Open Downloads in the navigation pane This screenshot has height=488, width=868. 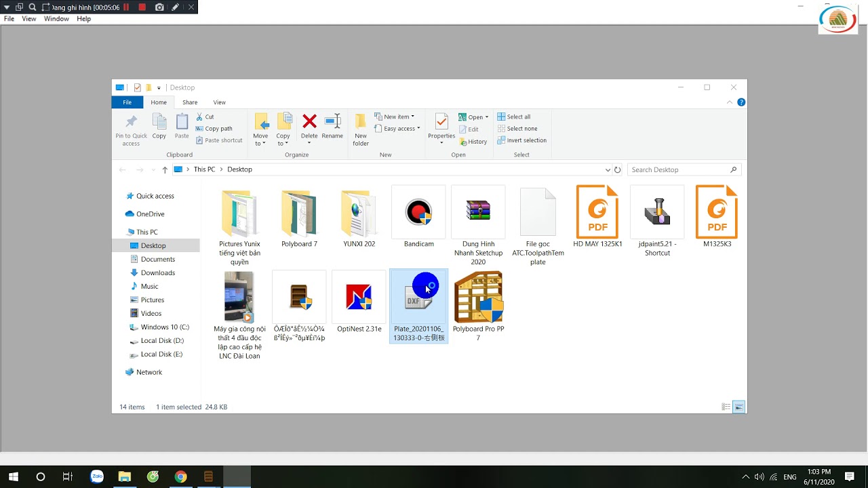(157, 272)
